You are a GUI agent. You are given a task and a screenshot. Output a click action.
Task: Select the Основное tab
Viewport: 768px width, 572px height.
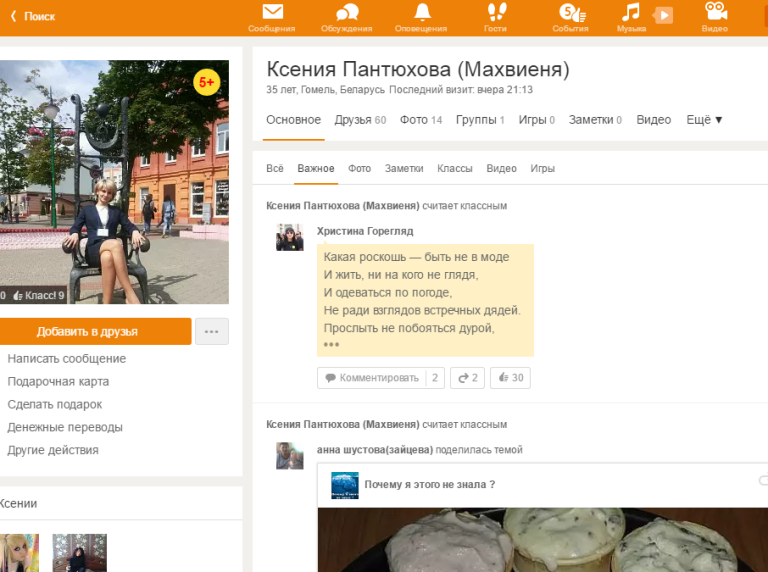point(293,120)
